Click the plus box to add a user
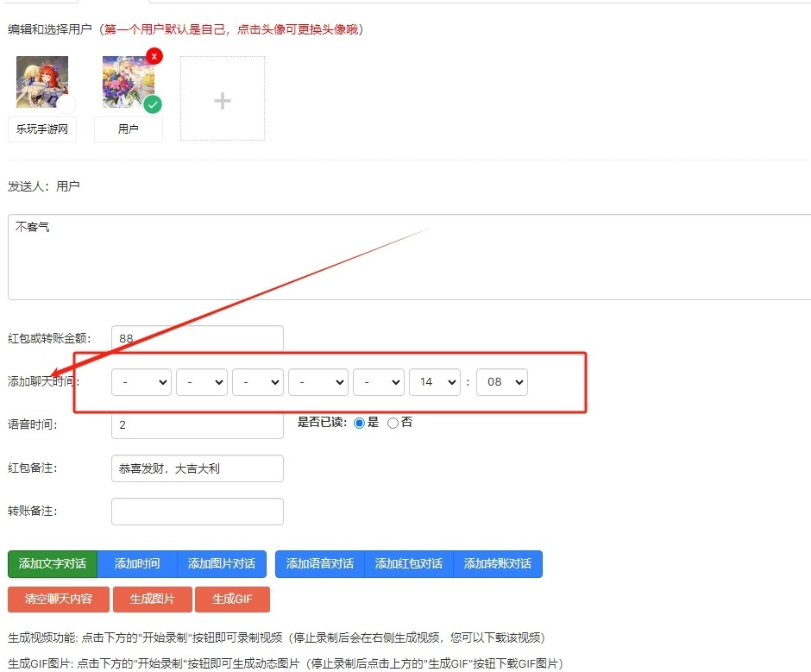 click(223, 99)
